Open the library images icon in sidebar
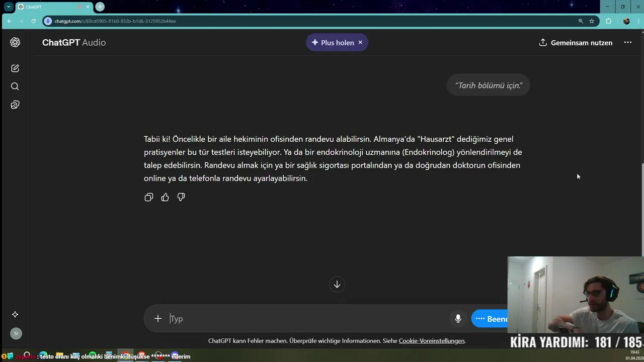The image size is (644, 362). [15, 105]
